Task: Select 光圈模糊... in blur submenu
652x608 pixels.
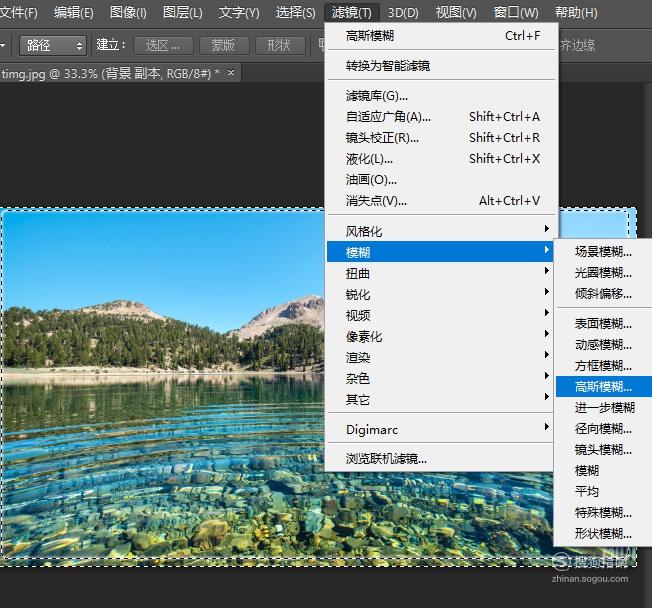Action: pyautogui.click(x=604, y=273)
